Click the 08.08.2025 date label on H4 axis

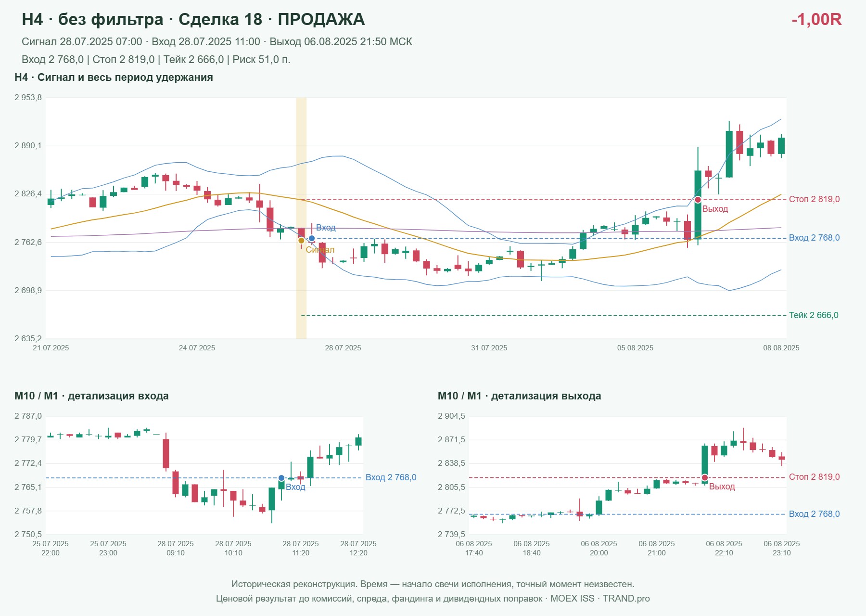pos(781,348)
